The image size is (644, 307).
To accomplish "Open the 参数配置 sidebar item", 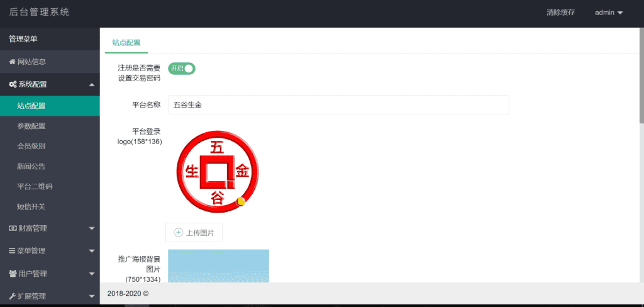I will [x=50, y=126].
